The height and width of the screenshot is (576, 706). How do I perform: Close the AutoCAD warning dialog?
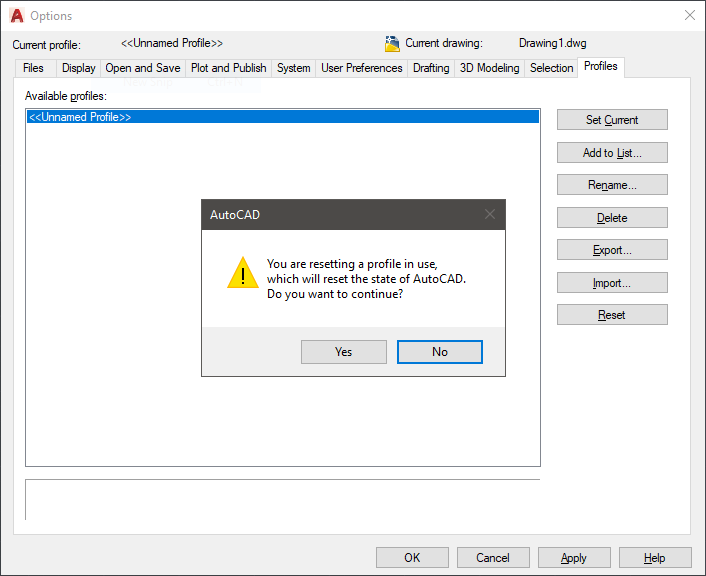point(490,214)
